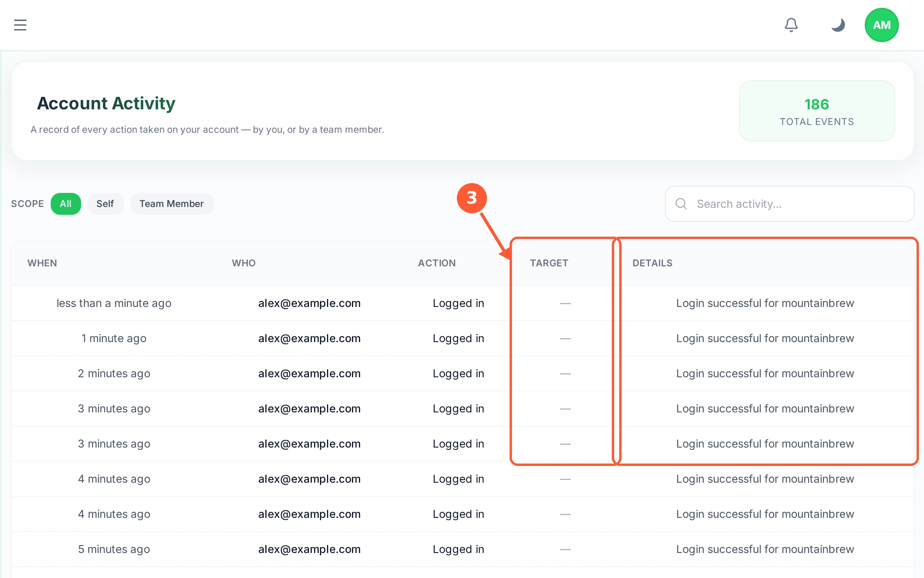This screenshot has height=578, width=924.
Task: Select the All scope filter
Action: pos(66,204)
